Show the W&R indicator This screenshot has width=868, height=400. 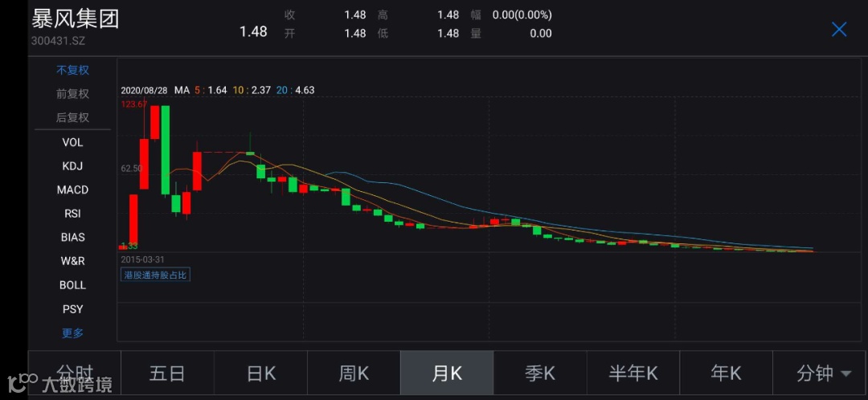(x=72, y=261)
